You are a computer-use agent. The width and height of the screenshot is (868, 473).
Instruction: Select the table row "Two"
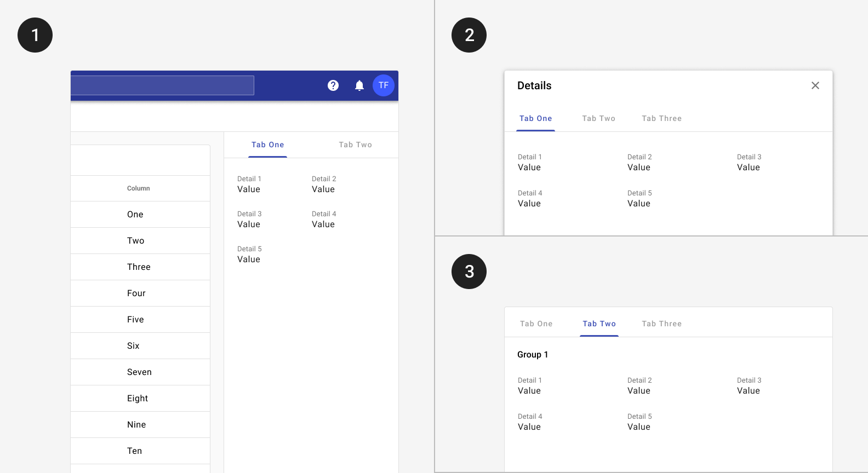tap(140, 241)
